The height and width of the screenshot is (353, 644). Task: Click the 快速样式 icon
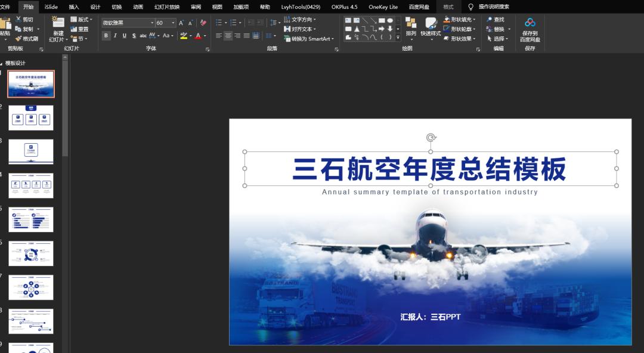[431, 24]
